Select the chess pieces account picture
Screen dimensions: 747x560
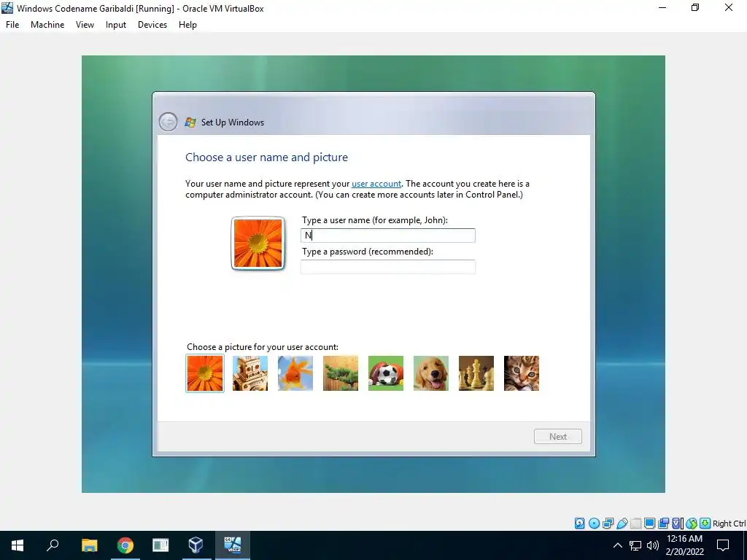point(476,373)
